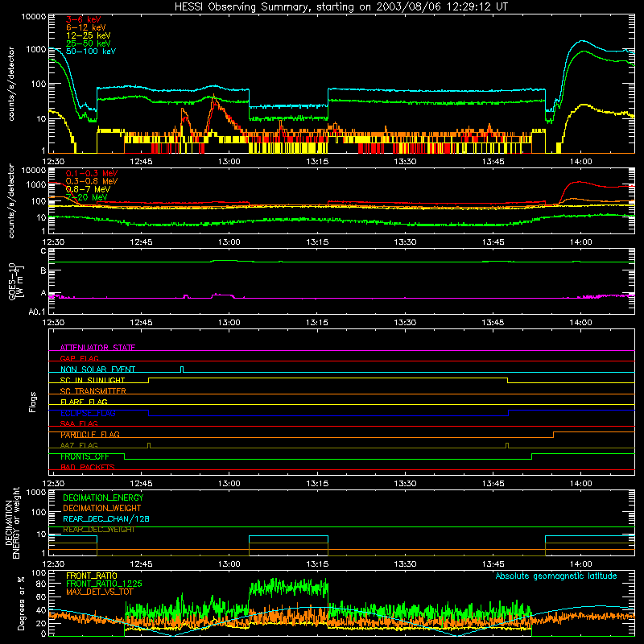
Task: Click the MAX_DET_VS_TOT legend label
Action: 99,592
